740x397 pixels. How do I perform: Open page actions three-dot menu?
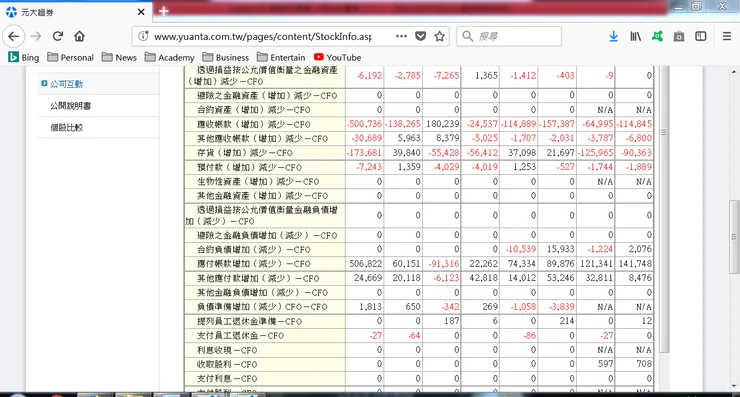pyautogui.click(x=401, y=36)
